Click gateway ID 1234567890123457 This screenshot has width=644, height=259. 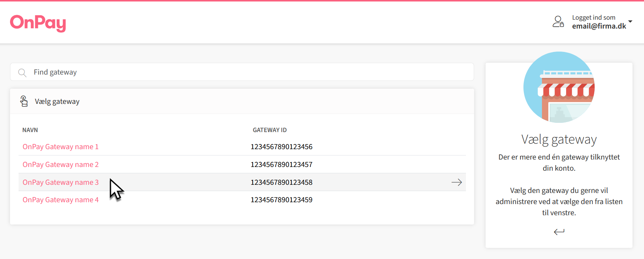coord(281,164)
